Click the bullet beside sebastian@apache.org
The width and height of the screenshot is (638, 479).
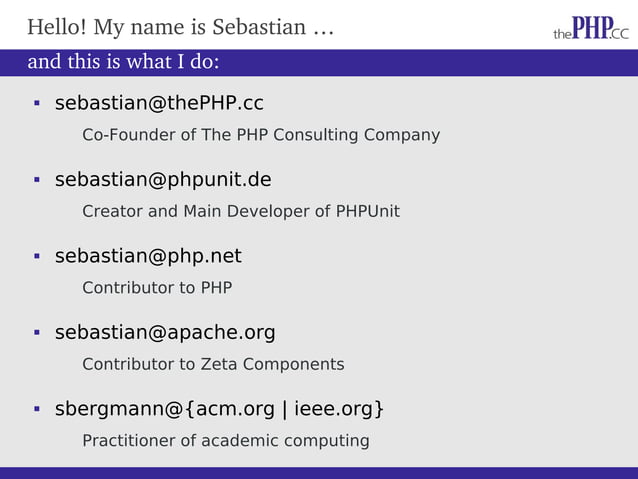click(35, 333)
